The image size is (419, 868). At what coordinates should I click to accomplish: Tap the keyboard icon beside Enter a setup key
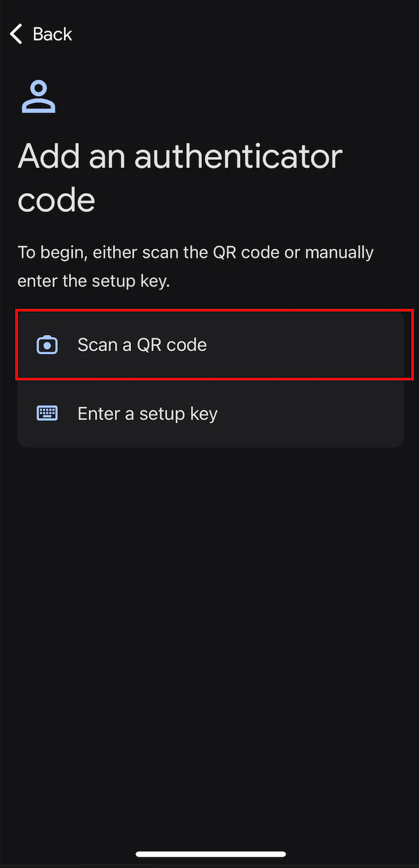pos(47,413)
